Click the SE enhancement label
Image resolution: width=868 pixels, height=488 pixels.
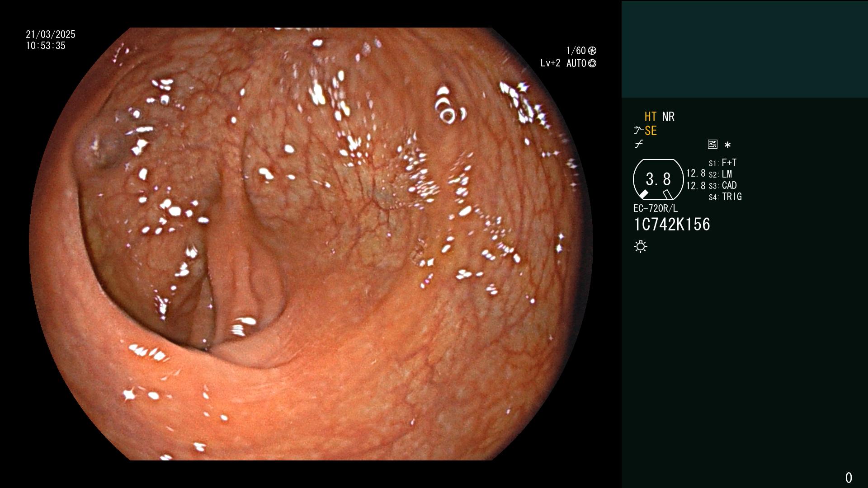(x=651, y=131)
